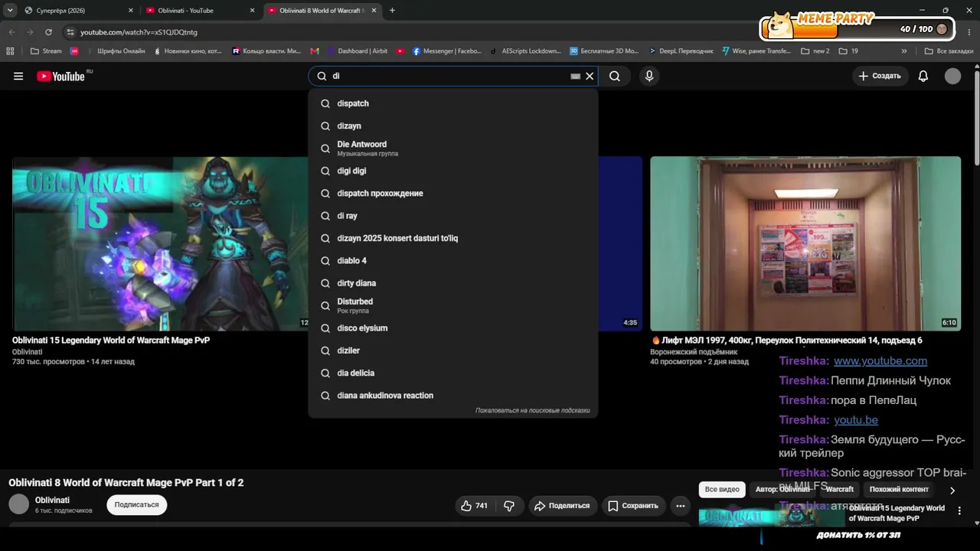Open the Oblivinati 15 video thumbnail
The width and height of the screenshot is (980, 551).
point(161,243)
